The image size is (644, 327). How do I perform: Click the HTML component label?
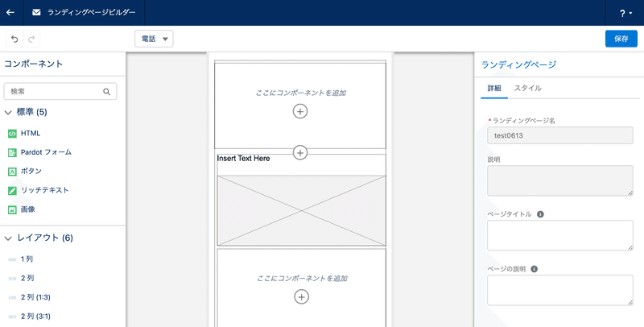31,133
